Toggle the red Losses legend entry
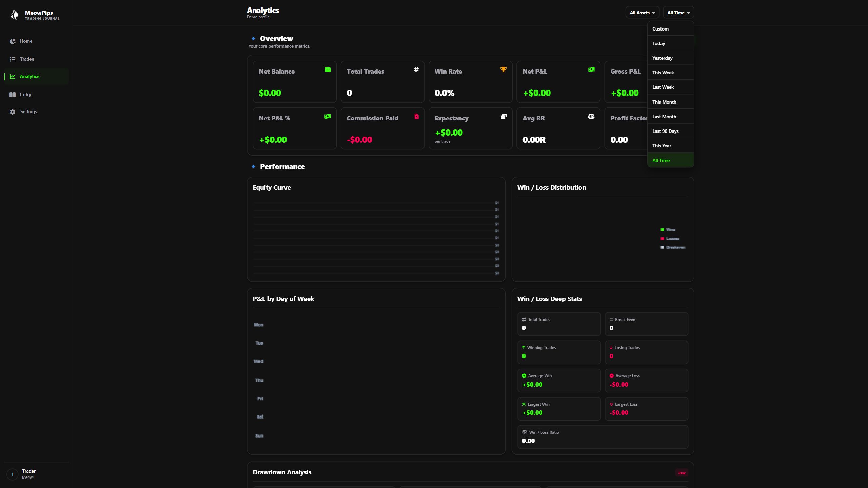 click(x=670, y=239)
